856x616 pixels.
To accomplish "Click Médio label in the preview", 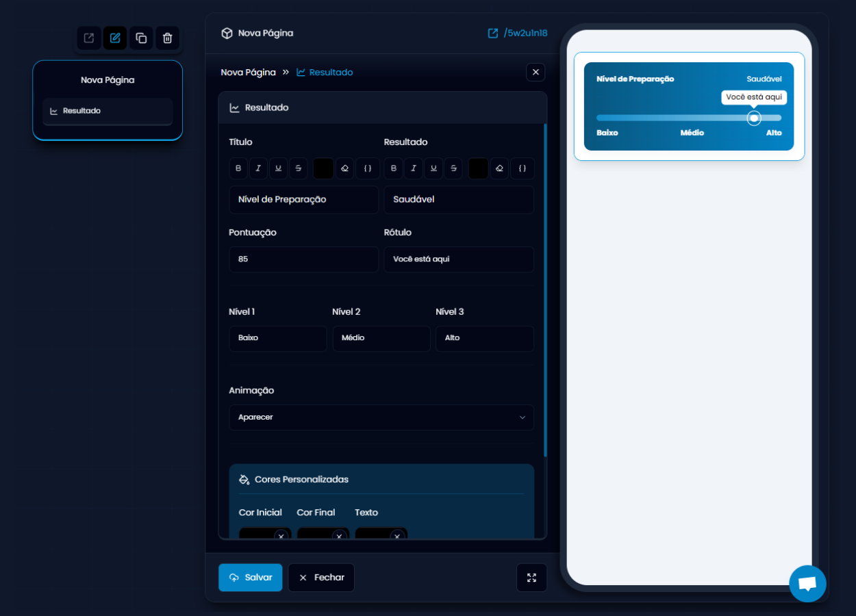I will 692,133.
